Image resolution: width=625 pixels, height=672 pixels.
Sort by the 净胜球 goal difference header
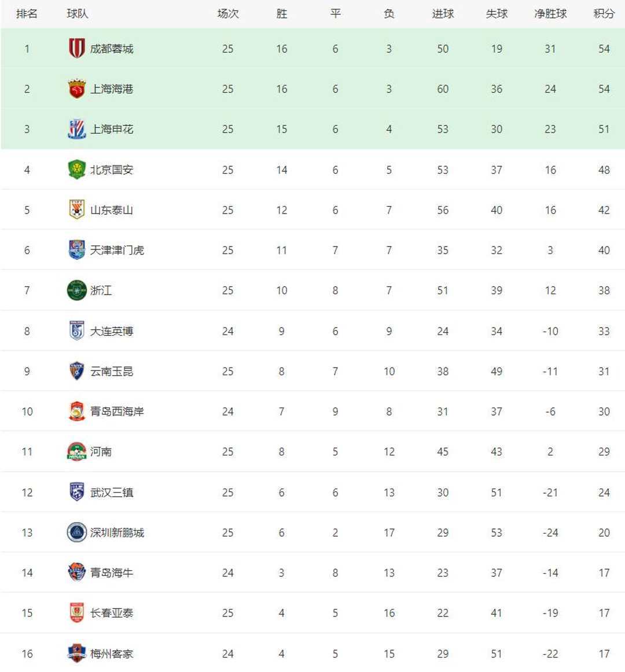point(550,14)
